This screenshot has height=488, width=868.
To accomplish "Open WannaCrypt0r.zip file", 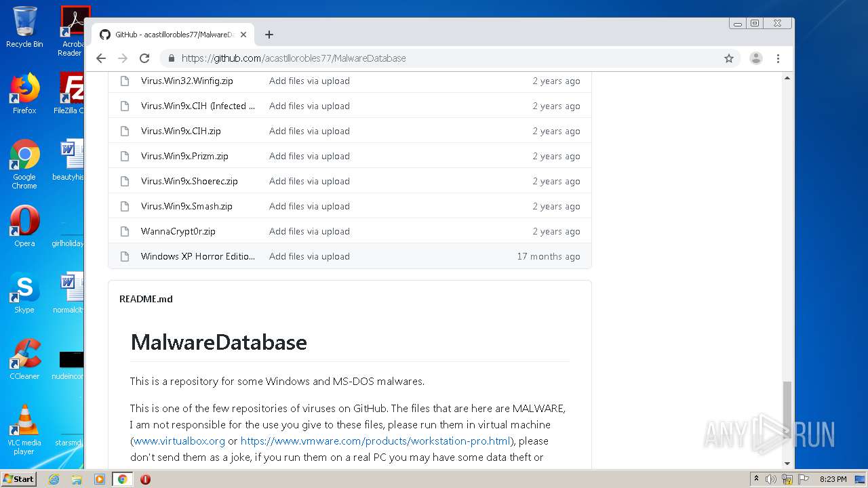I will (178, 231).
